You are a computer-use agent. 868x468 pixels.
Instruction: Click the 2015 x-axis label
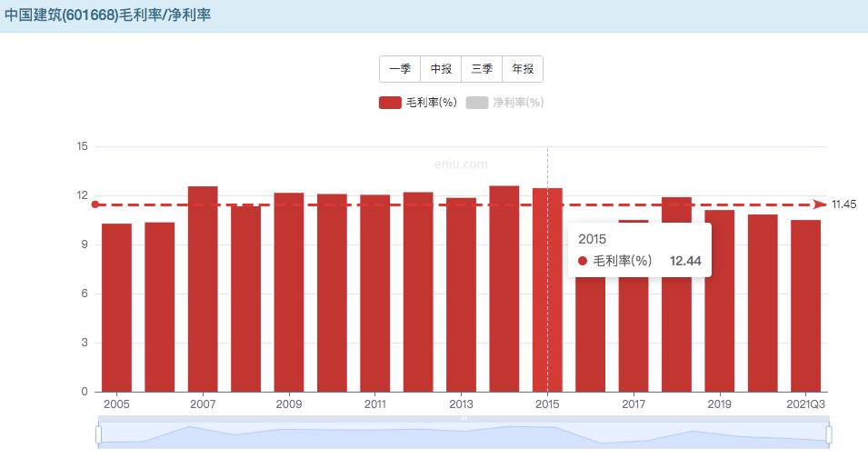[547, 404]
